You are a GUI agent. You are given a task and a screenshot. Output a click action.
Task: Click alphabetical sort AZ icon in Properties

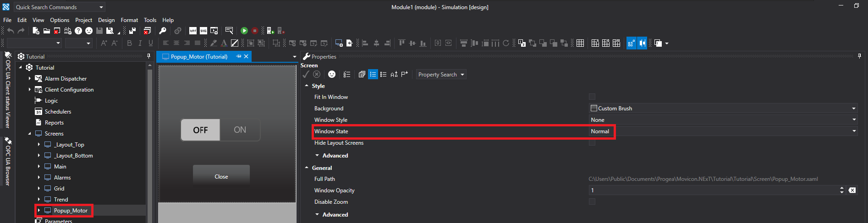click(x=394, y=74)
